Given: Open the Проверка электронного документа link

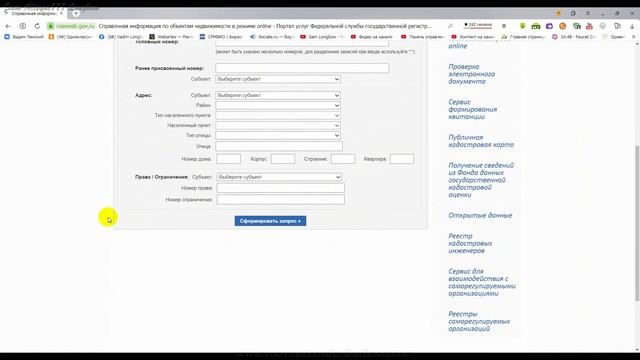Looking at the screenshot, I should (471, 74).
